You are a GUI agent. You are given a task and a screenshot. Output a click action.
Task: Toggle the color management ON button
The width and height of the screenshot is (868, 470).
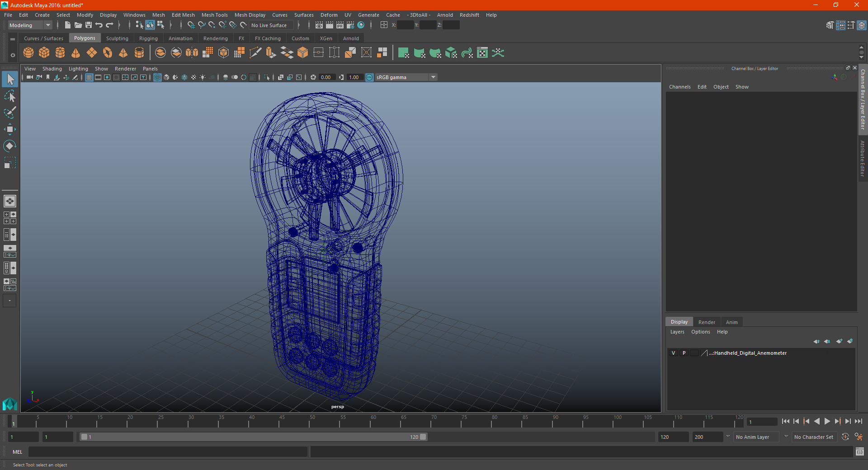tap(369, 77)
